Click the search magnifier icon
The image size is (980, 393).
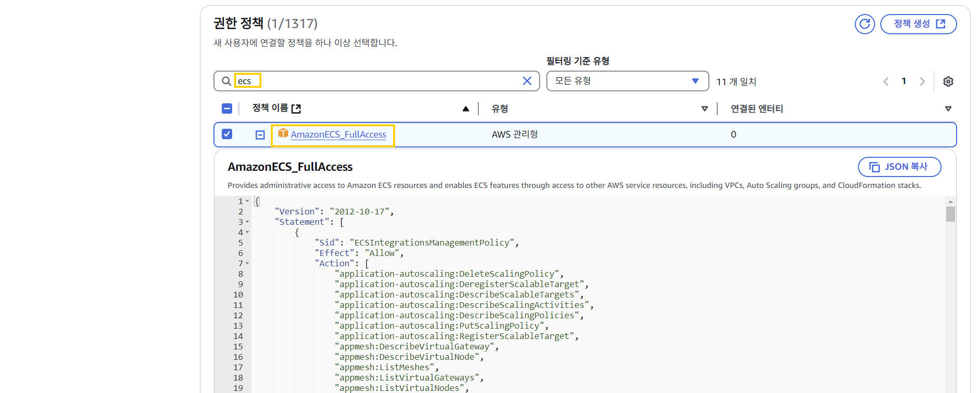point(226,81)
